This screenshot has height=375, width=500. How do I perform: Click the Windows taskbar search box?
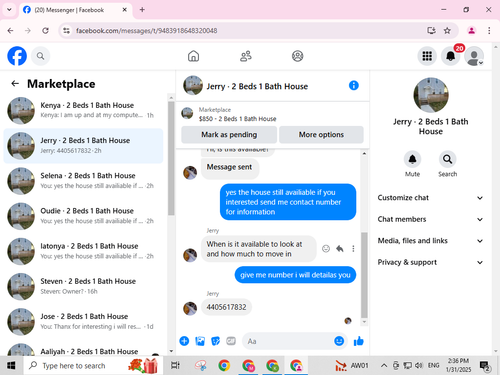(x=93, y=366)
